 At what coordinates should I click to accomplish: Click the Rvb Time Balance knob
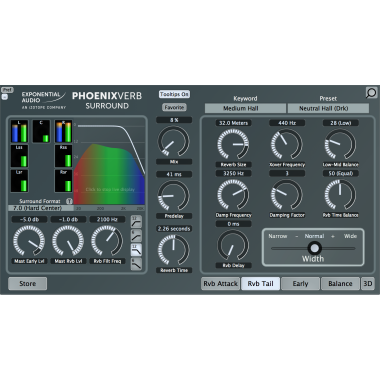[340, 195]
